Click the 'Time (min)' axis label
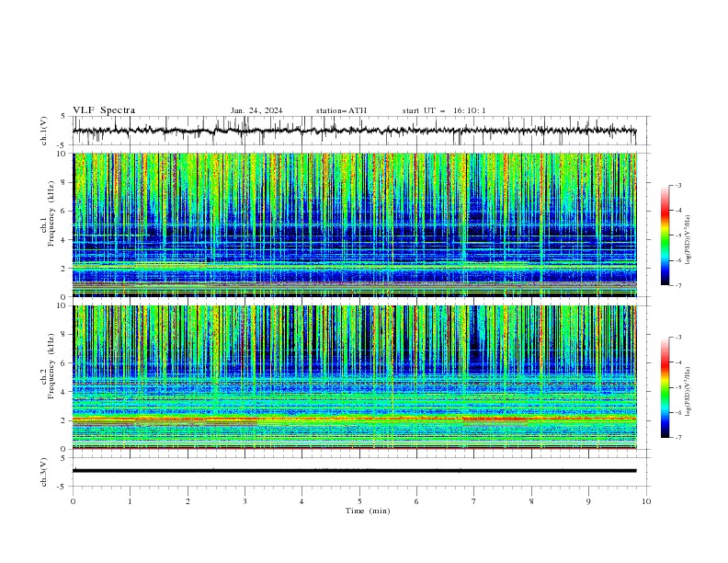Viewport: 728px width, 563px height. [x=368, y=511]
